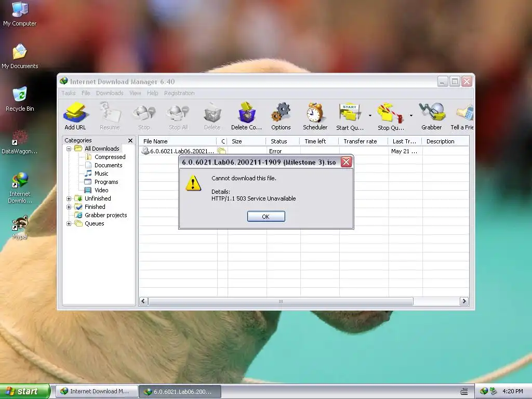Sort by Description column header
532x399 pixels.
[445, 141]
